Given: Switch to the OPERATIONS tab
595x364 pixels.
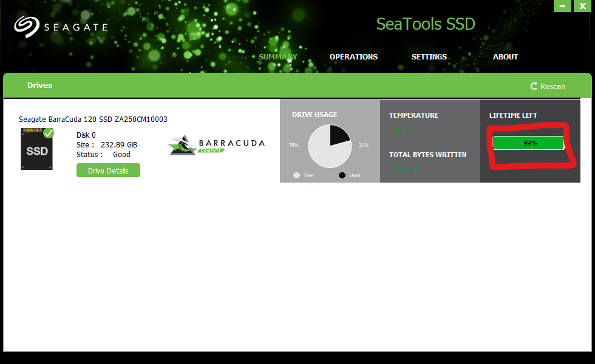Looking at the screenshot, I should coord(353,57).
